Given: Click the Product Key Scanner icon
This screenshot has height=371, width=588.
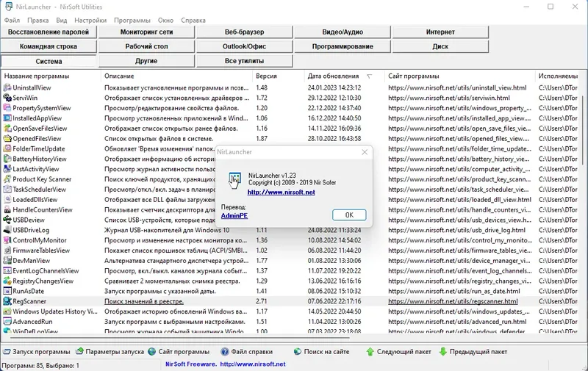Looking at the screenshot, I should pos(7,179).
